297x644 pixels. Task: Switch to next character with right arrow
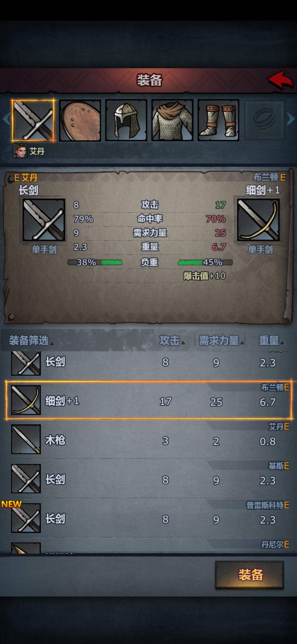291,119
